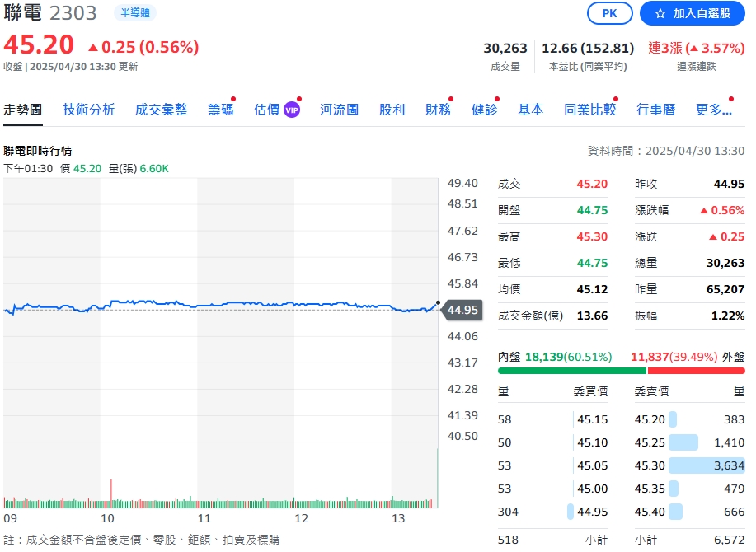Select the 半導體 industry badge

(x=134, y=13)
